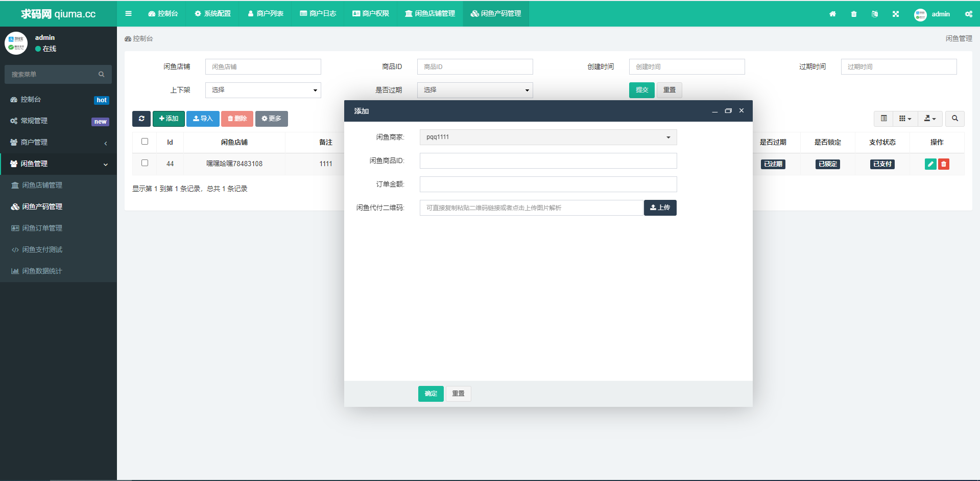Open the 上下架 select dropdown

point(263,90)
